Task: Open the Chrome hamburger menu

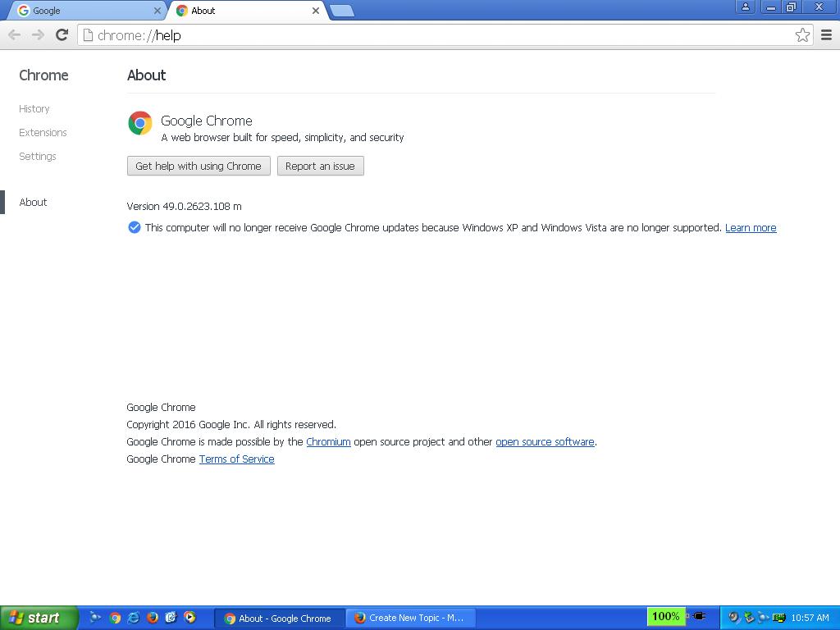Action: pos(827,35)
